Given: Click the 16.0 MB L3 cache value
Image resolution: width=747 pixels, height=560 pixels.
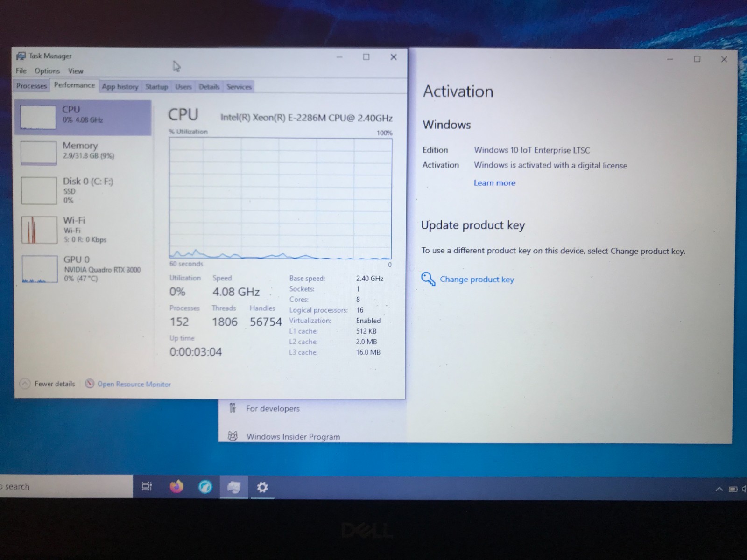Looking at the screenshot, I should [368, 352].
